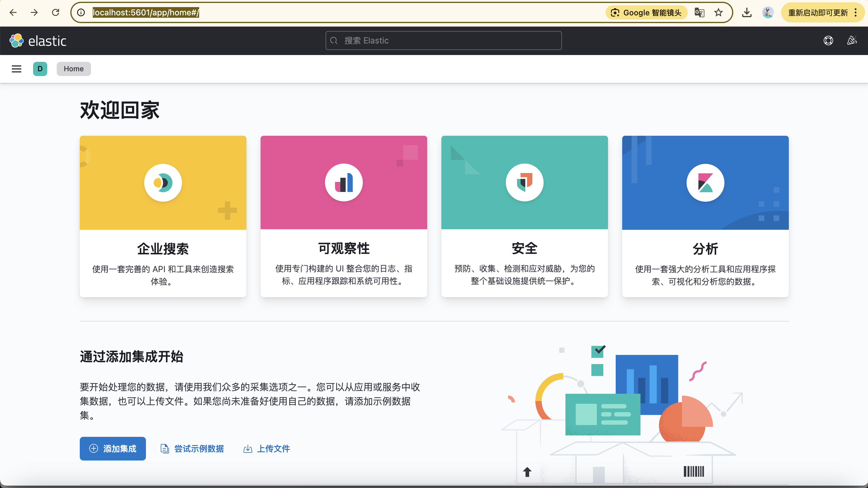Click the translate page icon
Screen dimensions: 868x488
pyautogui.click(x=699, y=12)
